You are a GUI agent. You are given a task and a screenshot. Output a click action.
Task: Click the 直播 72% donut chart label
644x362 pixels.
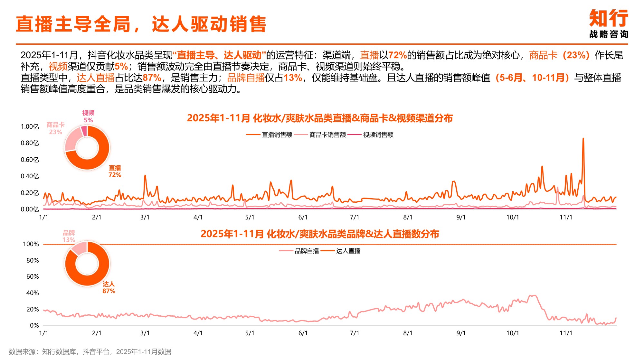[115, 171]
